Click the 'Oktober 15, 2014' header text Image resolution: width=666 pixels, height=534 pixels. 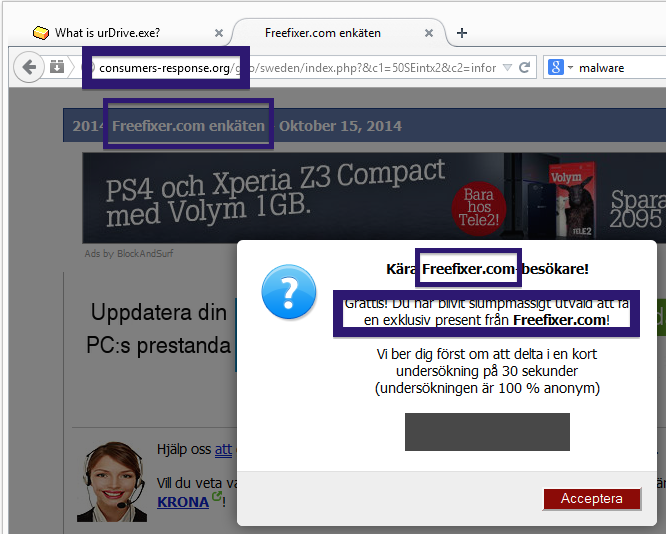click(340, 126)
